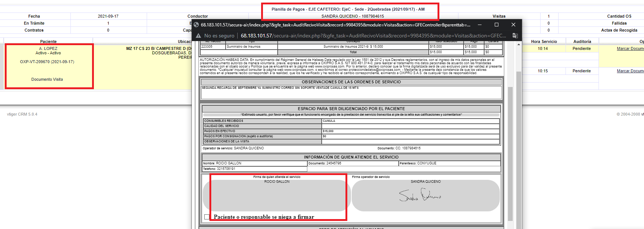
Task: Click the observation text starting 'SEGUNDA RECARGA DE SEPTIEMBRE'
Action: [x=280, y=88]
